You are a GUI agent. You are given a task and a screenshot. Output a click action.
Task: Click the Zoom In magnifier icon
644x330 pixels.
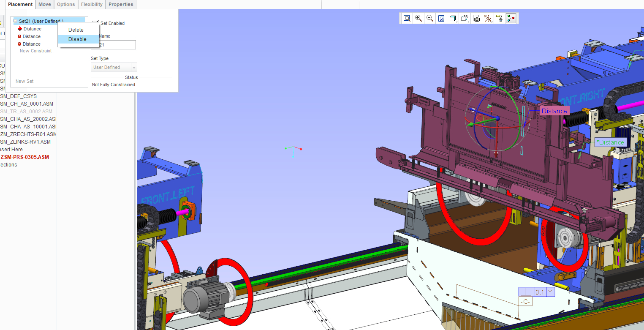pos(418,18)
